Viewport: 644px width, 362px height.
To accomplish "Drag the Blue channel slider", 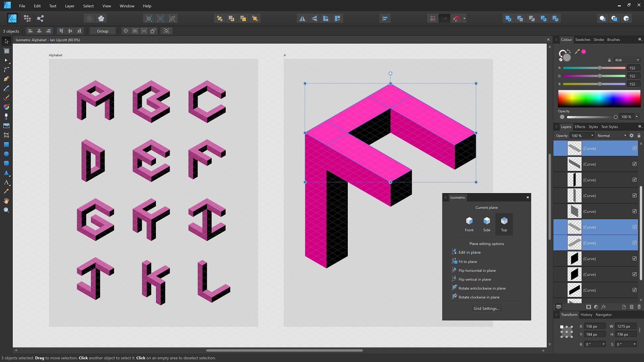I will point(600,83).
